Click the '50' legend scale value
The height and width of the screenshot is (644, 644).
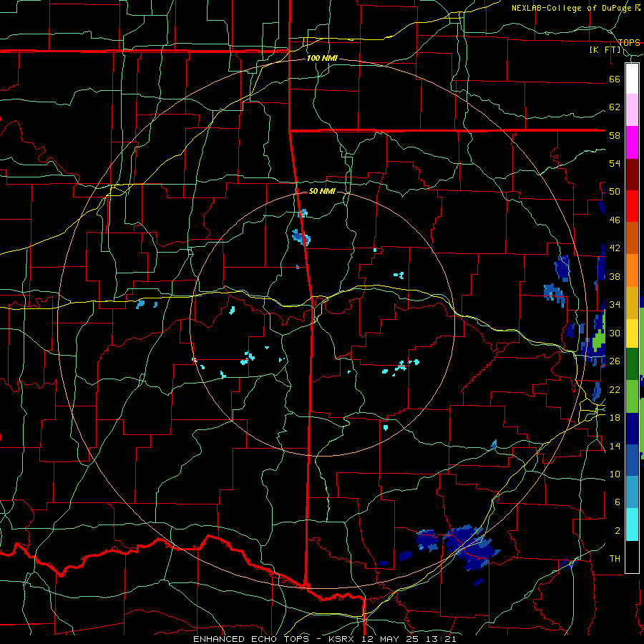tap(615, 192)
